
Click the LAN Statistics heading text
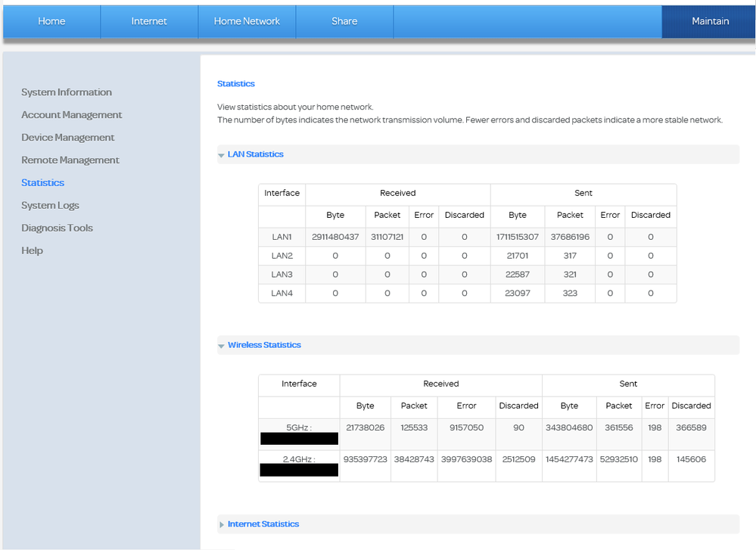click(256, 154)
